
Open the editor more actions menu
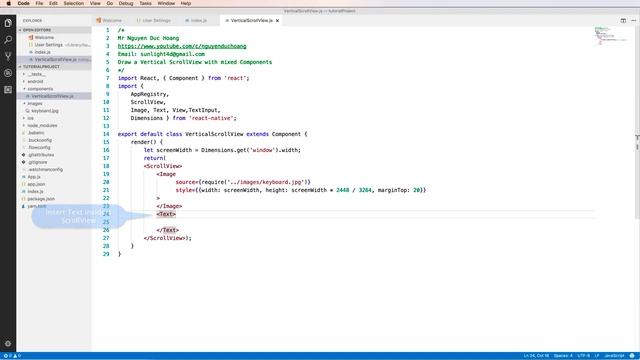(x=633, y=20)
